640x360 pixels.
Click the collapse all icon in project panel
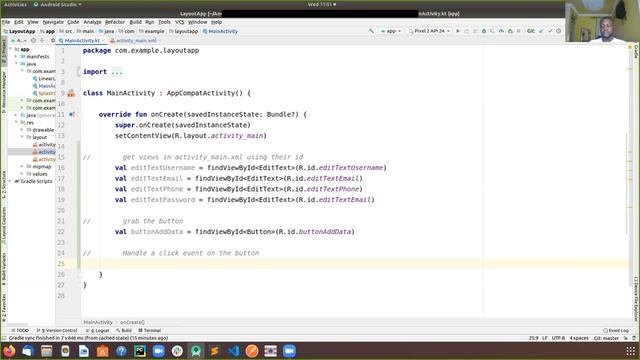pyautogui.click(x=42, y=41)
